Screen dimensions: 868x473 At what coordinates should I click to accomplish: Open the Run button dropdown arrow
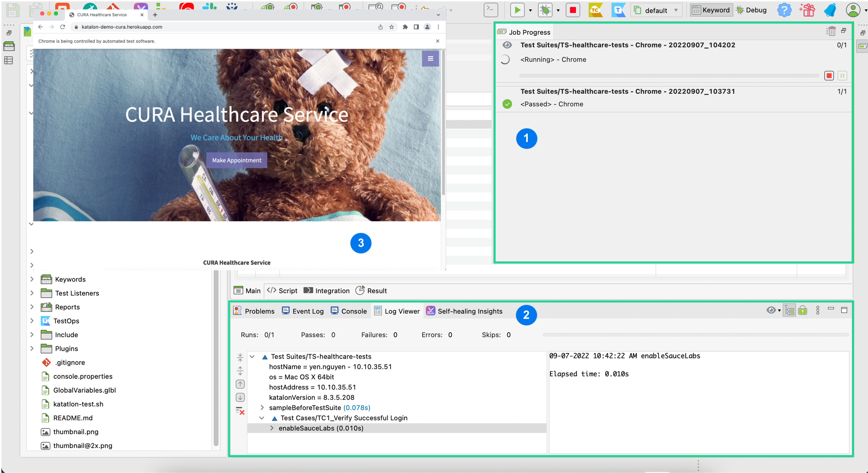click(x=530, y=11)
